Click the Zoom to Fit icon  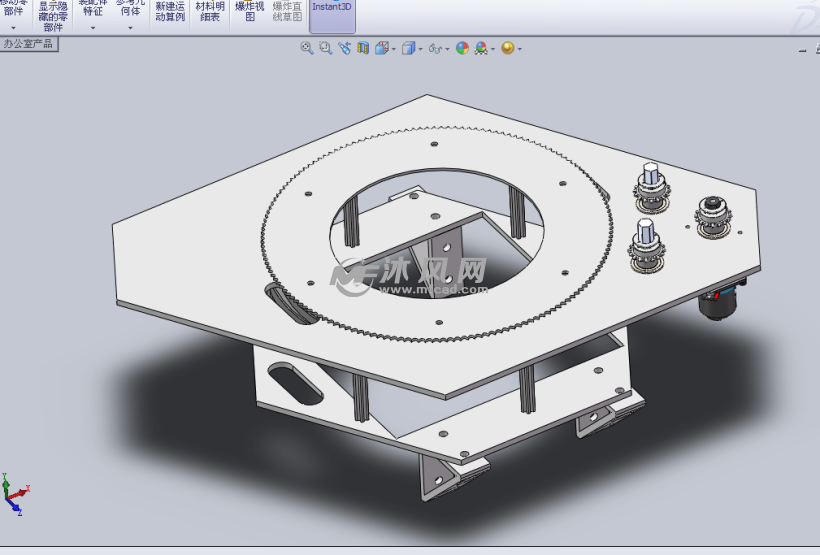coord(307,48)
